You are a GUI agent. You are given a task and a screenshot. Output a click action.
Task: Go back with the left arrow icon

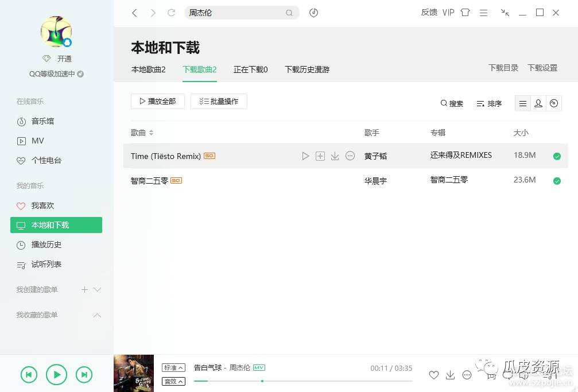[134, 13]
